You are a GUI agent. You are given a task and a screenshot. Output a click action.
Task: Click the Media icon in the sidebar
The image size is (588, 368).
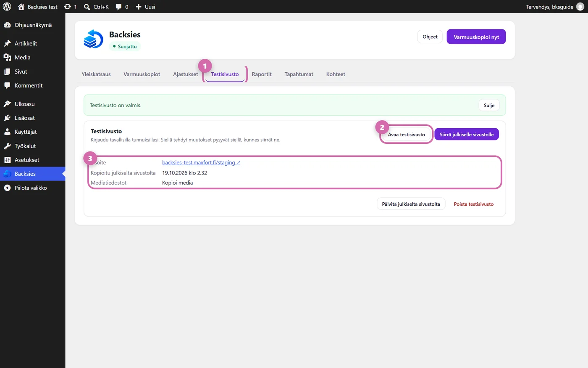[x=7, y=58]
